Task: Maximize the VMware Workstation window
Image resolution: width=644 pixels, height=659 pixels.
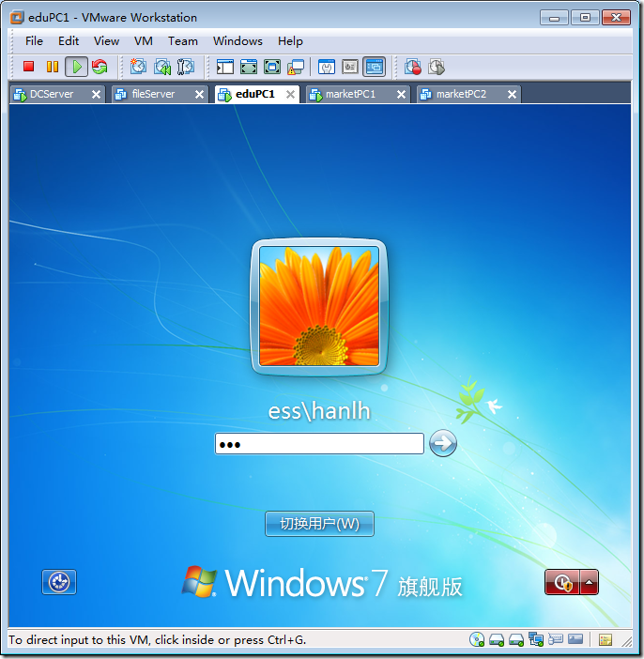Action: 585,18
